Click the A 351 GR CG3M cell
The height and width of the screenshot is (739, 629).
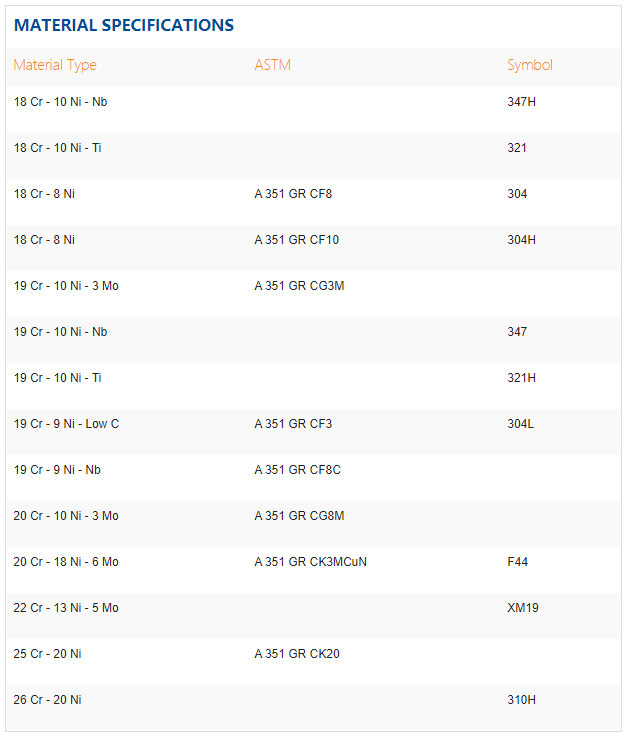[x=300, y=286]
